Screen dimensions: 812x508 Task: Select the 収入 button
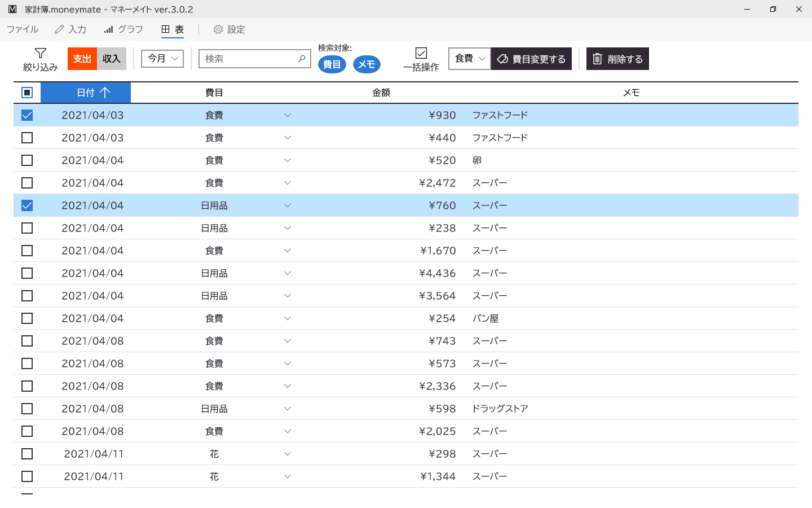112,59
